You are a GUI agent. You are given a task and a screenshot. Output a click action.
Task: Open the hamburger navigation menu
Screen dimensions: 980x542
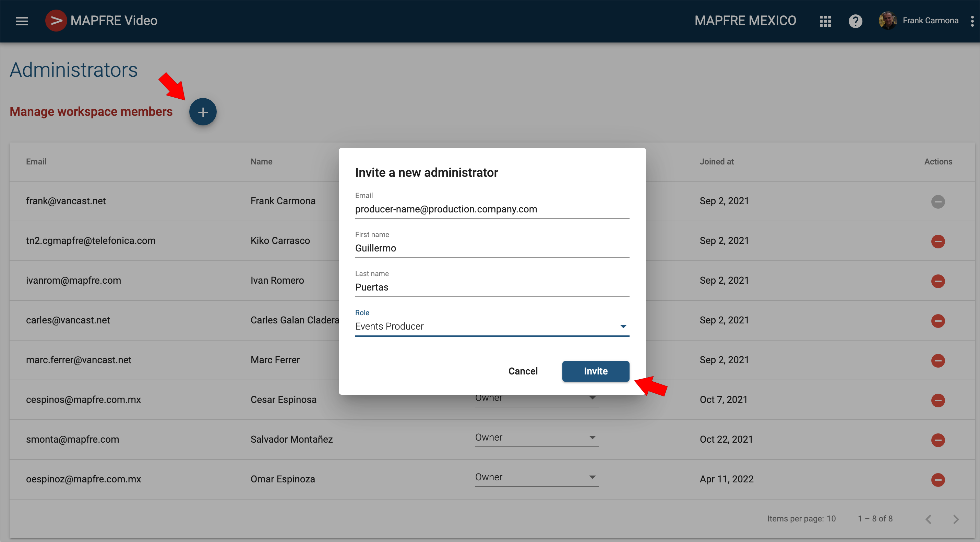click(22, 21)
